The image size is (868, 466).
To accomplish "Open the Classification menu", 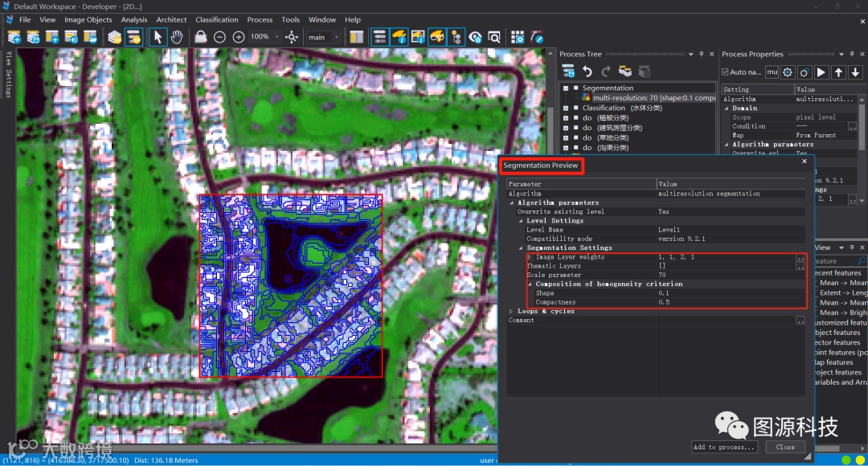I will (x=216, y=19).
